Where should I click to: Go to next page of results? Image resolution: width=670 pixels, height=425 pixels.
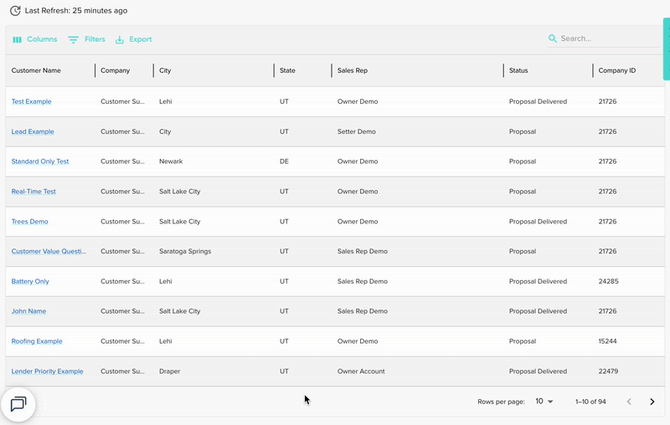pyautogui.click(x=652, y=401)
